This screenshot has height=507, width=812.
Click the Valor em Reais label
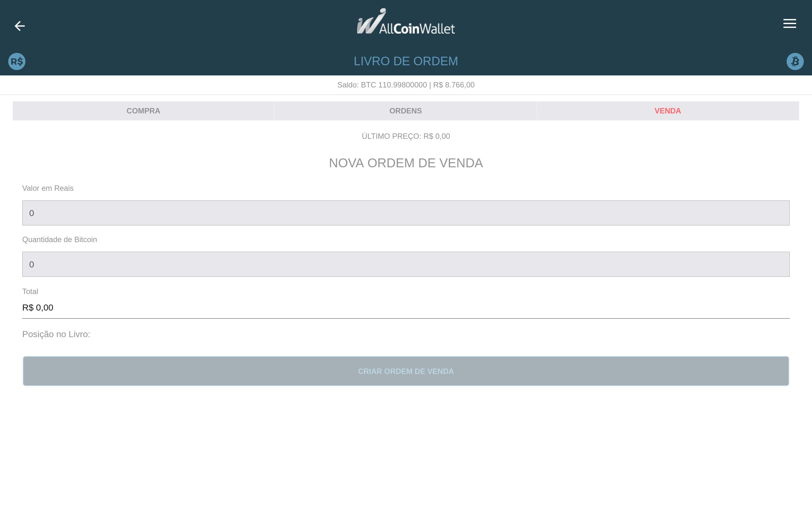point(48,188)
